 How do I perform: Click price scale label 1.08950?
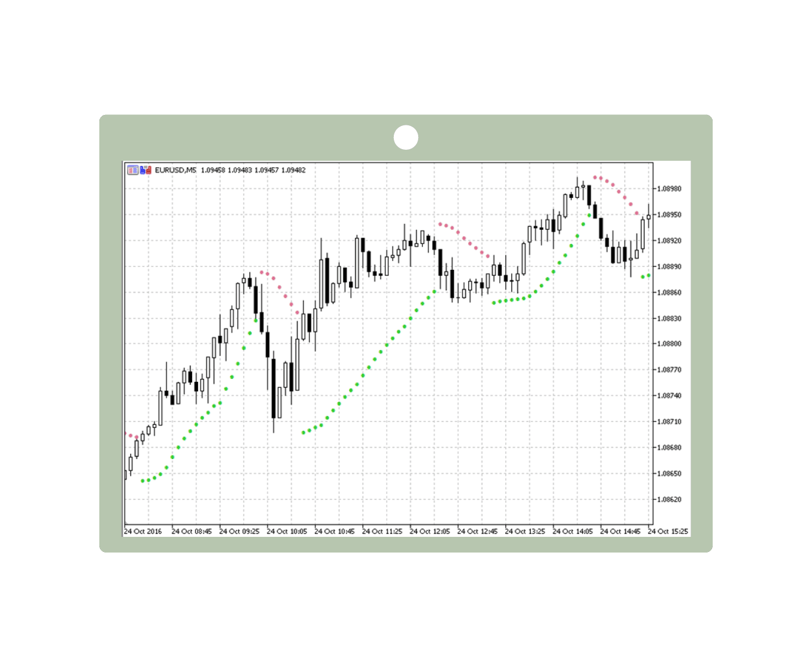[x=669, y=215]
